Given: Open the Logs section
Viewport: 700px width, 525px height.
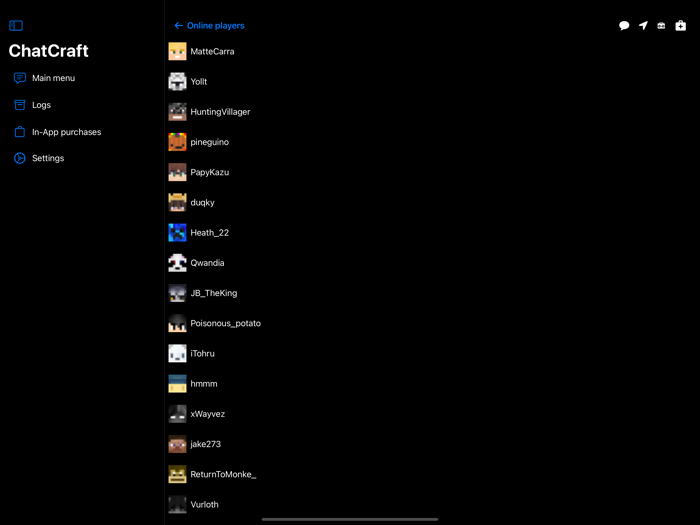Looking at the screenshot, I should pyautogui.click(x=32, y=105).
